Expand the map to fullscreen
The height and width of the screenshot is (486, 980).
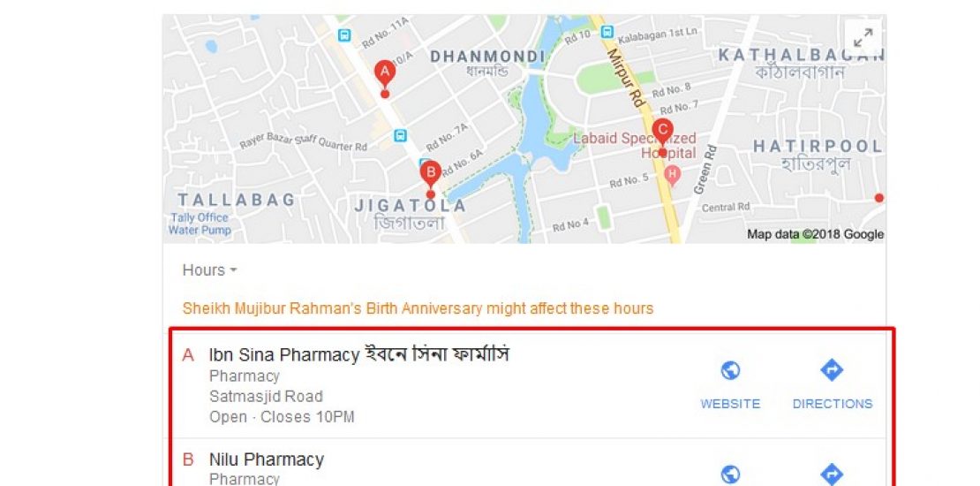point(863,36)
